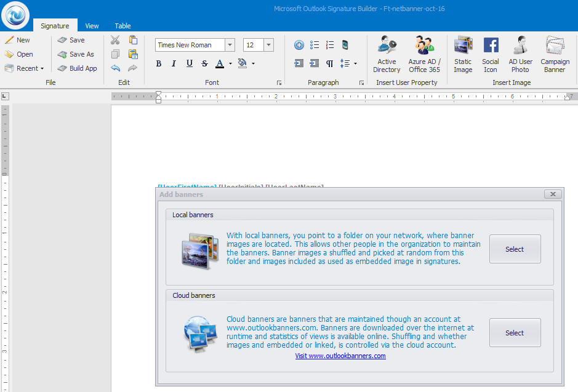Screen dimensions: 578x392
Task: Select Cloud banners with its Select button
Action: (515, 333)
